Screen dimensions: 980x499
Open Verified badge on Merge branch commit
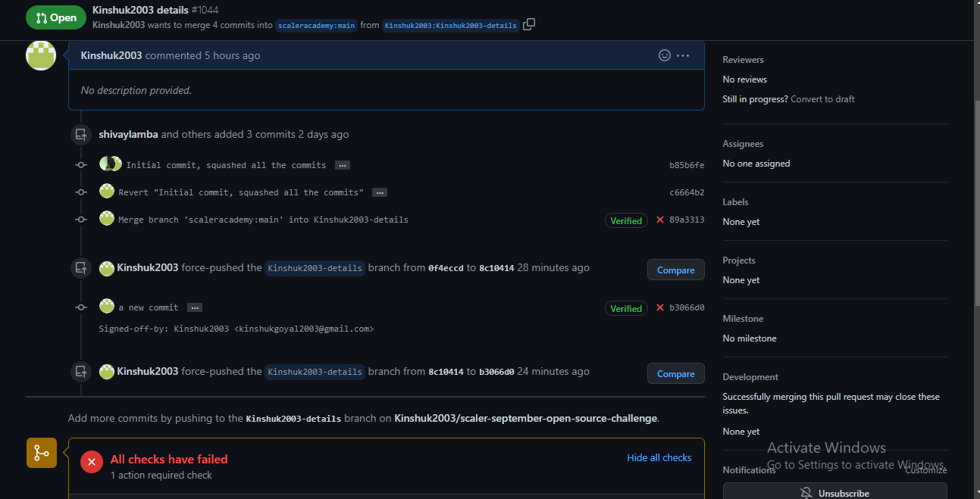[626, 220]
